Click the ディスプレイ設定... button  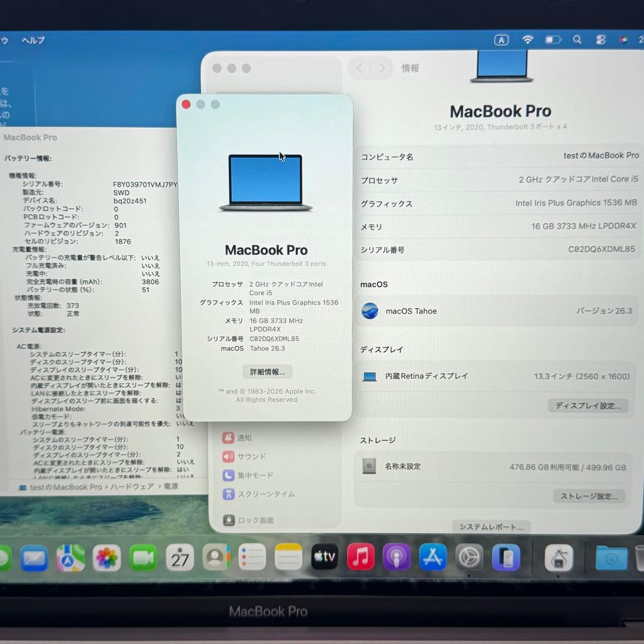[x=588, y=406]
